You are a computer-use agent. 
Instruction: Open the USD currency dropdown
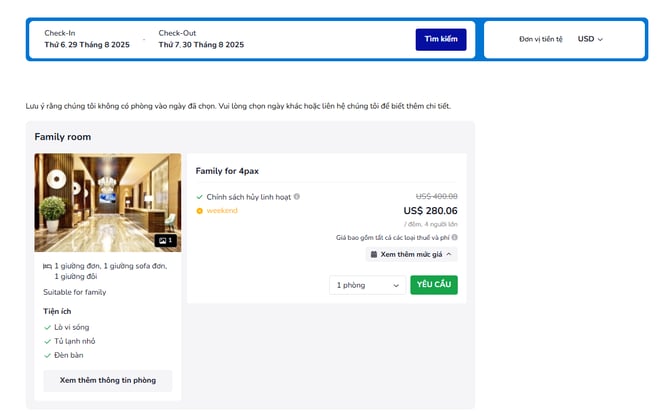tap(590, 39)
